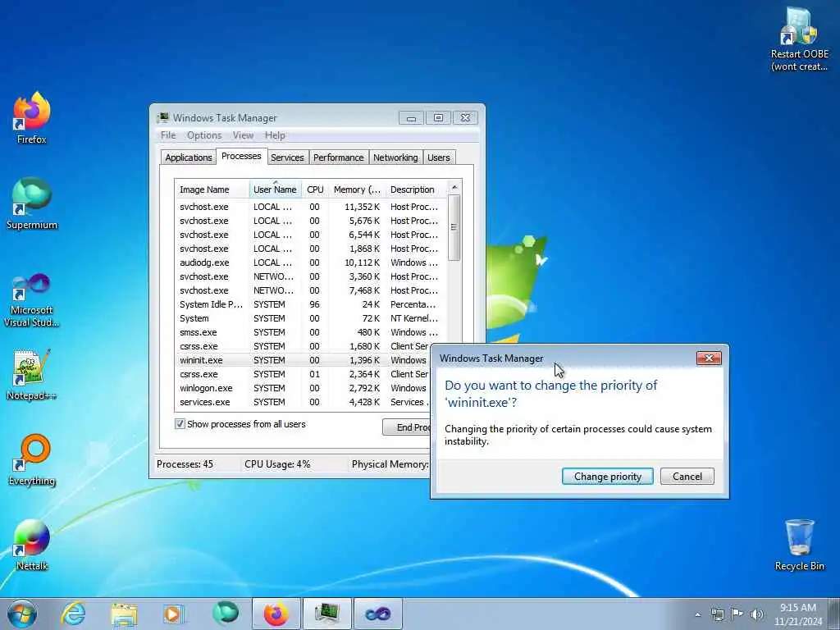840x630 pixels.
Task: Click the Supermium taskbar icon
Action: [x=226, y=614]
